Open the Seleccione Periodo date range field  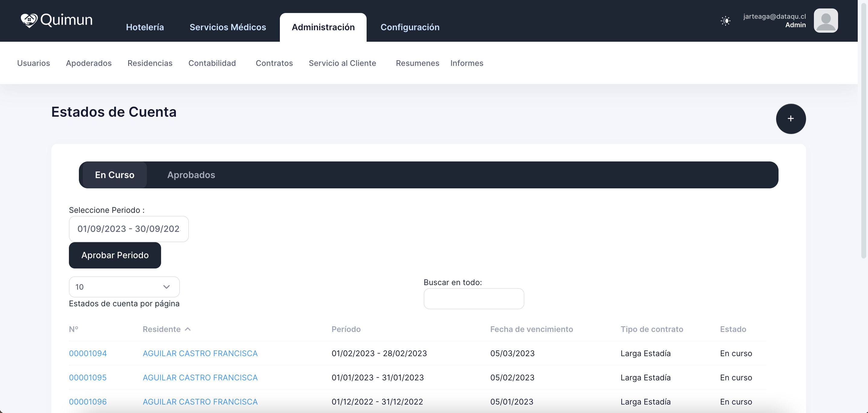[x=129, y=229]
